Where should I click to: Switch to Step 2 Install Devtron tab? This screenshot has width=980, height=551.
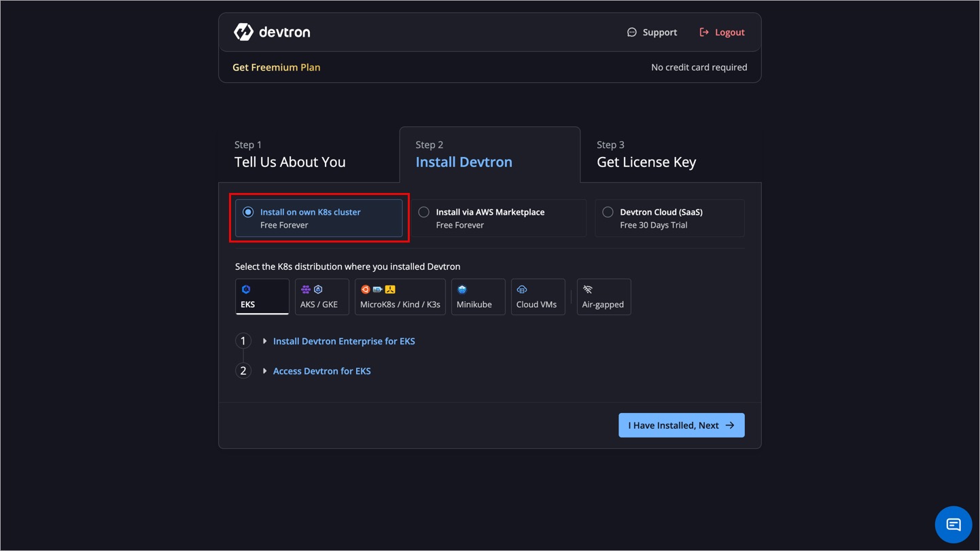[x=463, y=155]
